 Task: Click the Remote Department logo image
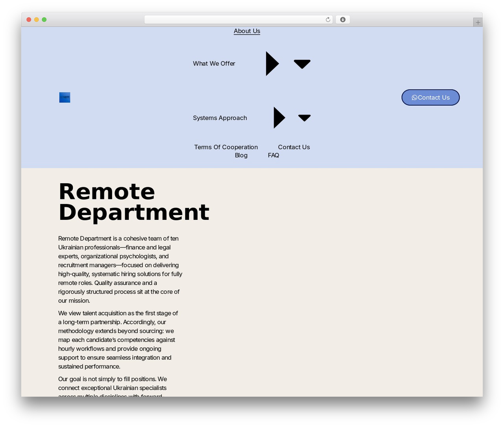click(x=65, y=97)
